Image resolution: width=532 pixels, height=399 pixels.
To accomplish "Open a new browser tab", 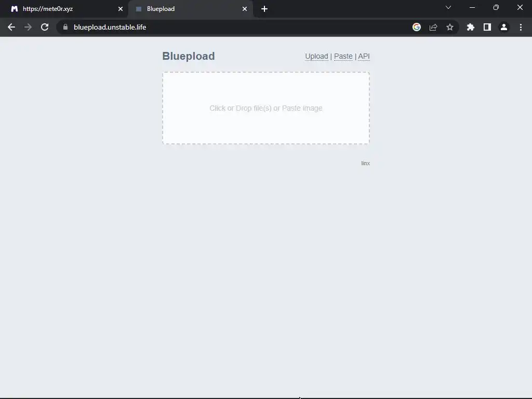I will click(x=264, y=9).
